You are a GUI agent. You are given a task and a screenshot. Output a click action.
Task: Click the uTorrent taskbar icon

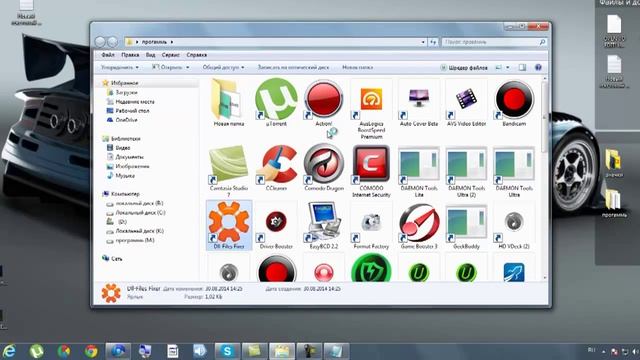(x=37, y=351)
